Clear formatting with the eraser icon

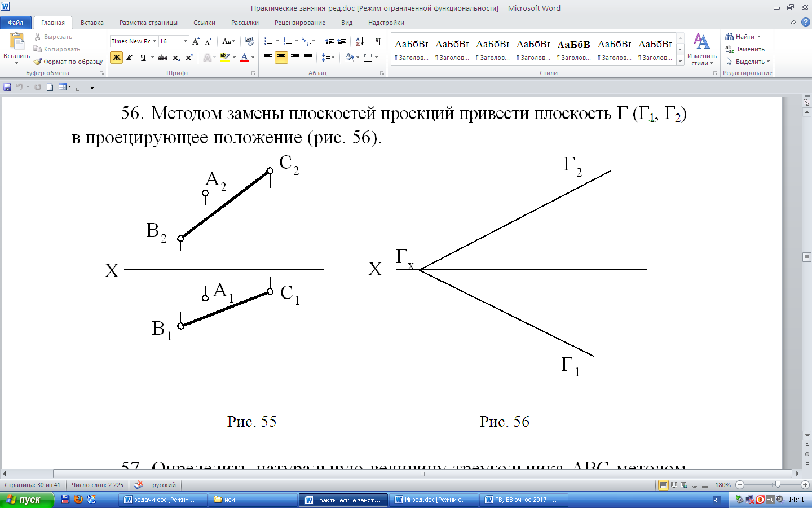pyautogui.click(x=250, y=41)
